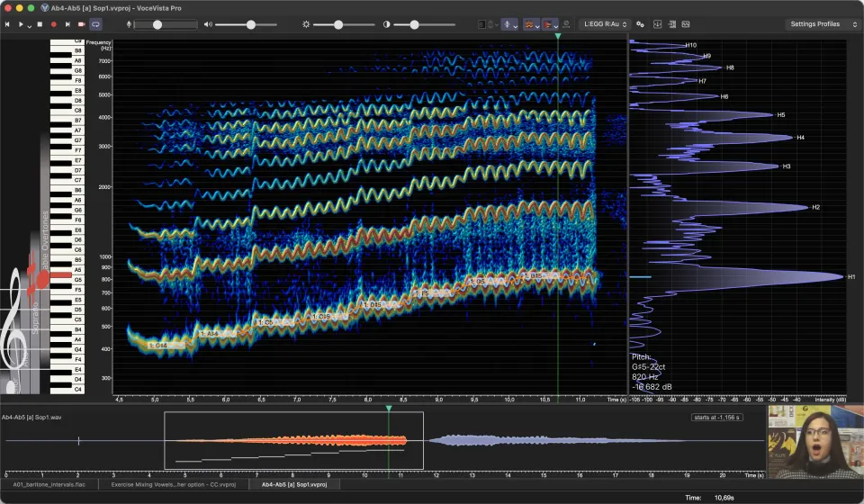This screenshot has width=864, height=504.
Task: Switch to A01_baritone_intervals.flac tab
Action: pyautogui.click(x=49, y=485)
